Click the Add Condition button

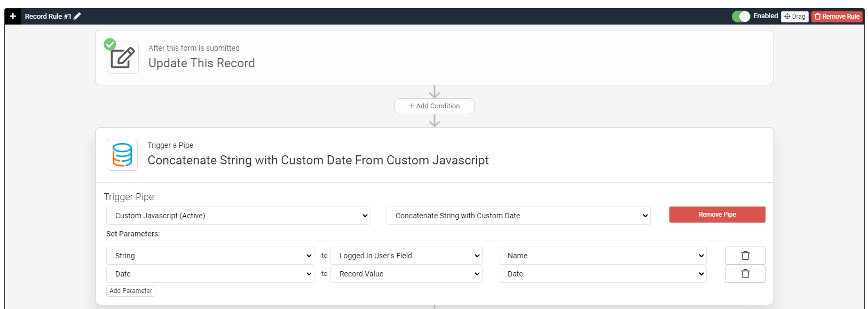[x=435, y=106]
